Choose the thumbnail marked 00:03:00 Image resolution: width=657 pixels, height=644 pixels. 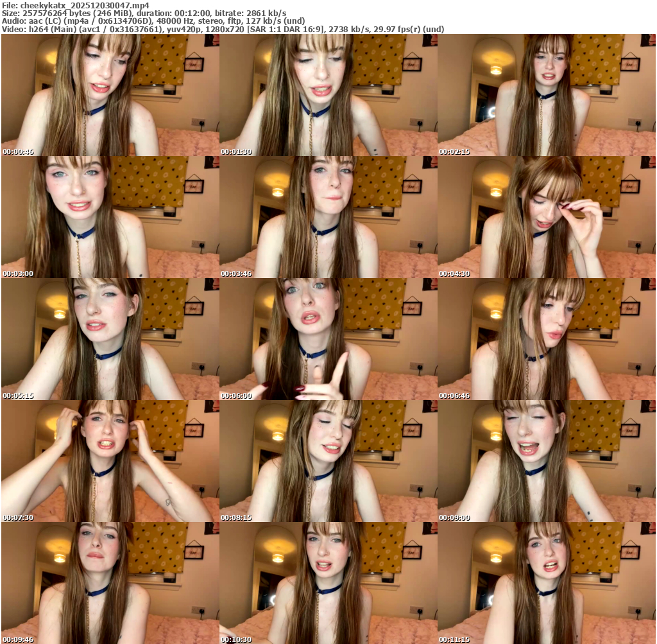coord(110,217)
